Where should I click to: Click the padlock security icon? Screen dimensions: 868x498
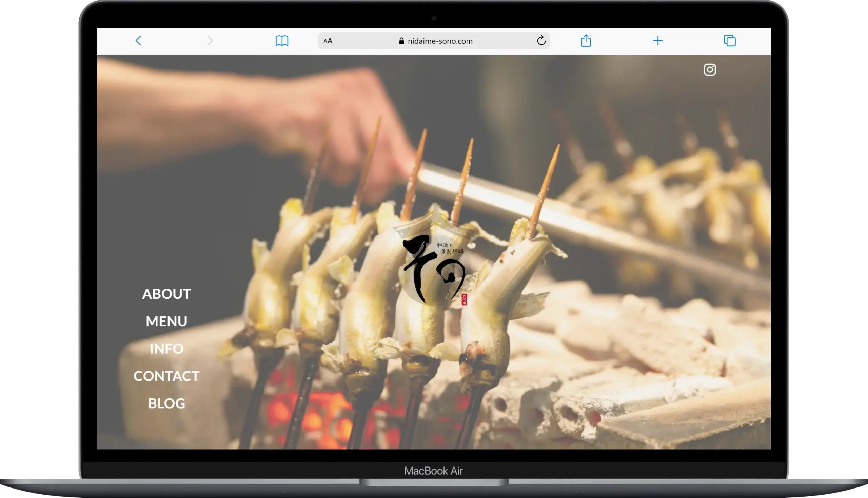point(401,41)
